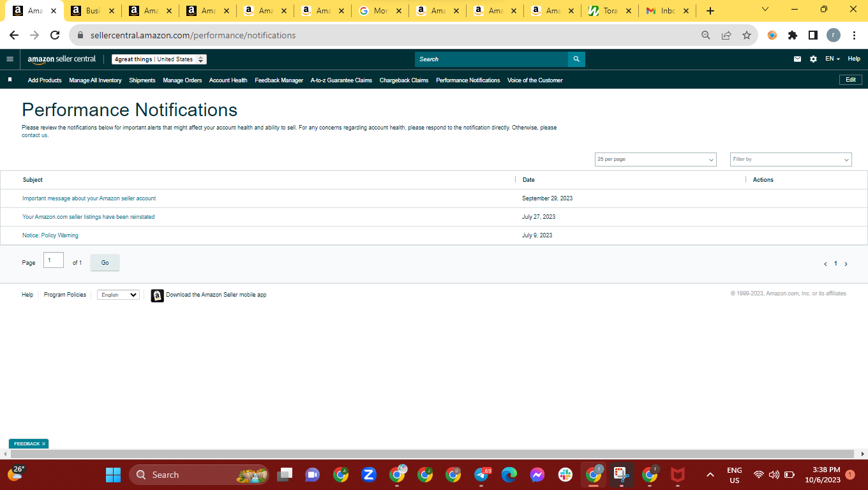Image resolution: width=868 pixels, height=490 pixels.
Task: Go to Manage All Inventory
Action: pyautogui.click(x=95, y=80)
